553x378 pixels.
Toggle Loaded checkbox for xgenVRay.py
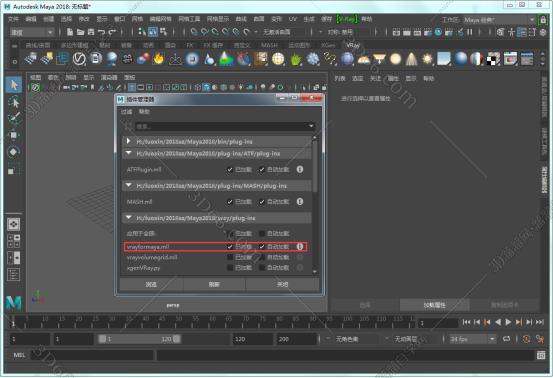(x=230, y=268)
